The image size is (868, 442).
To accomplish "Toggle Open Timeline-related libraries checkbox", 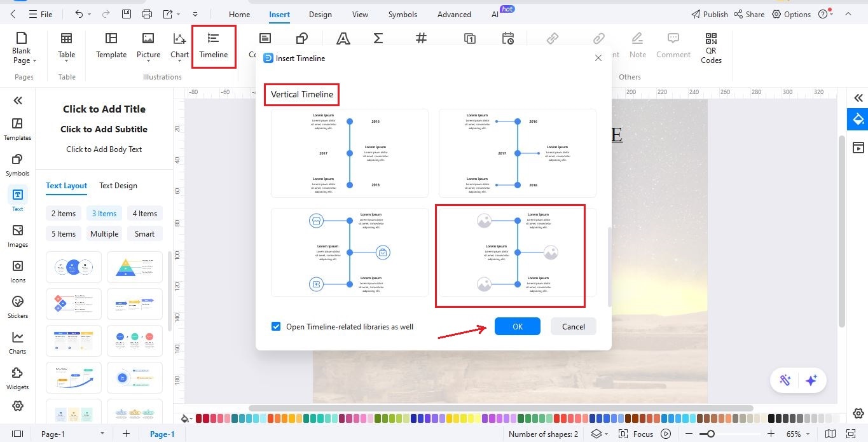I will click(x=276, y=326).
